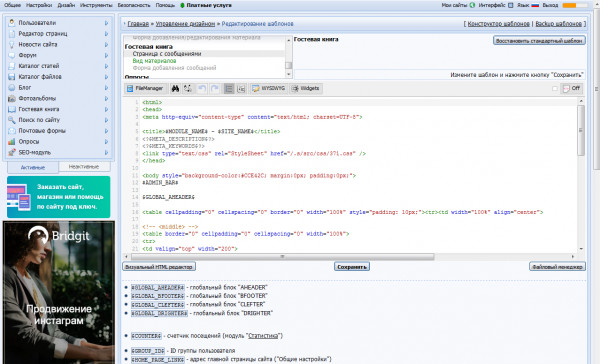Click the Визуальный HTML редактор button
The image size is (600, 364).
point(159,267)
